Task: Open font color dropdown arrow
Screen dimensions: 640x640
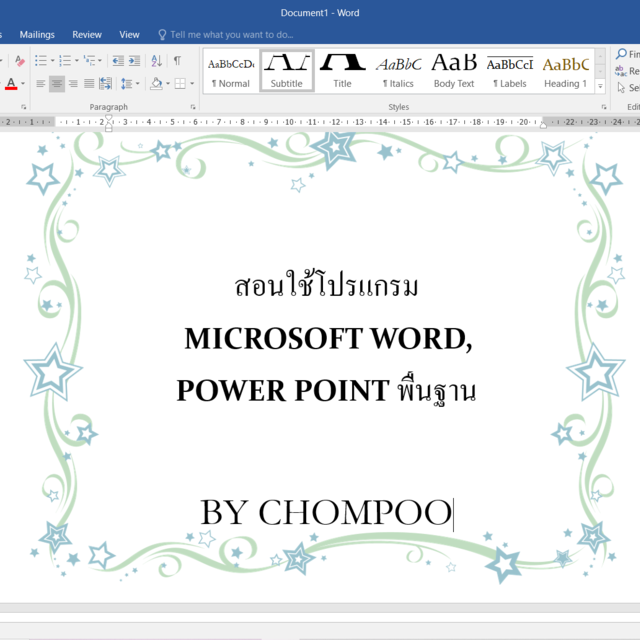Action: click(23, 84)
